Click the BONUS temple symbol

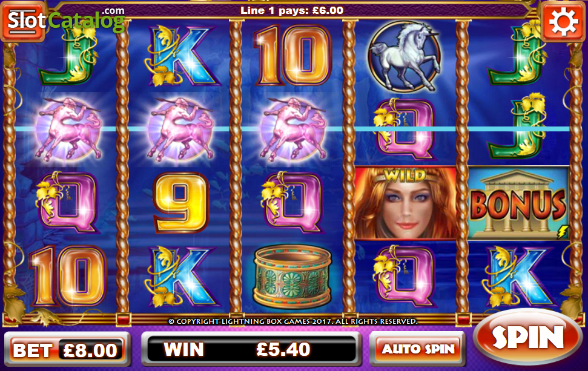click(x=518, y=203)
